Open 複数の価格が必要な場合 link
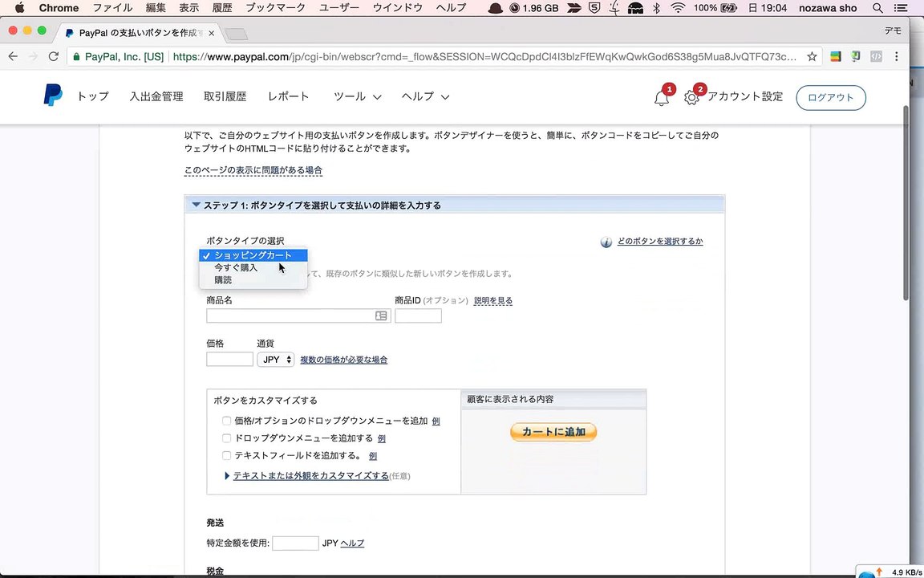This screenshot has height=578, width=924. (343, 359)
